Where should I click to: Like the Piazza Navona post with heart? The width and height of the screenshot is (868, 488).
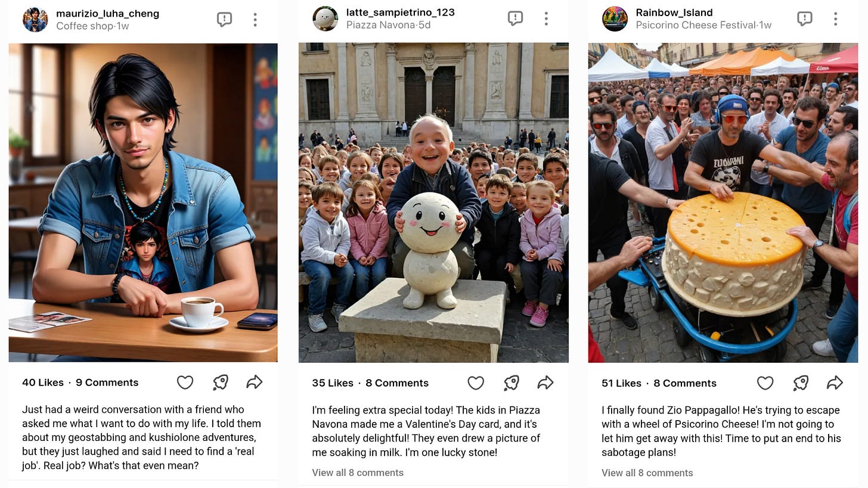click(x=475, y=383)
